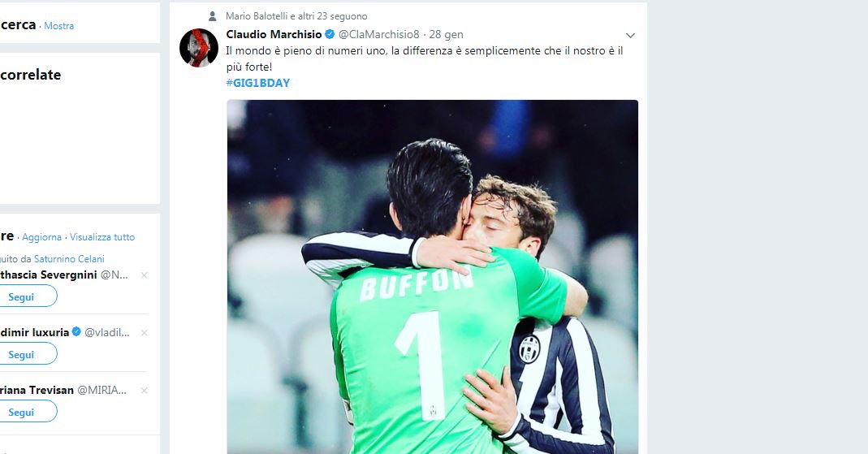The height and width of the screenshot is (454, 868).
Task: Open the Buffon and Marchisio photo
Action: [x=432, y=277]
